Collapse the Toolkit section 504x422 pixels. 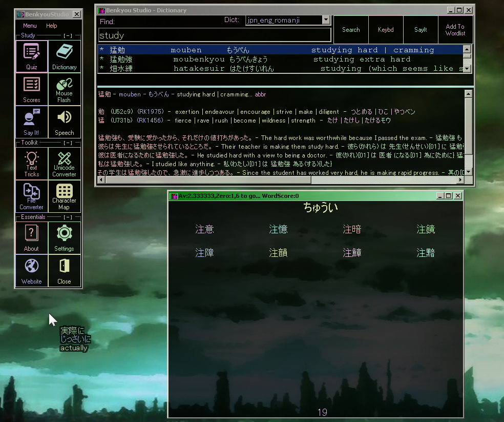68,143
